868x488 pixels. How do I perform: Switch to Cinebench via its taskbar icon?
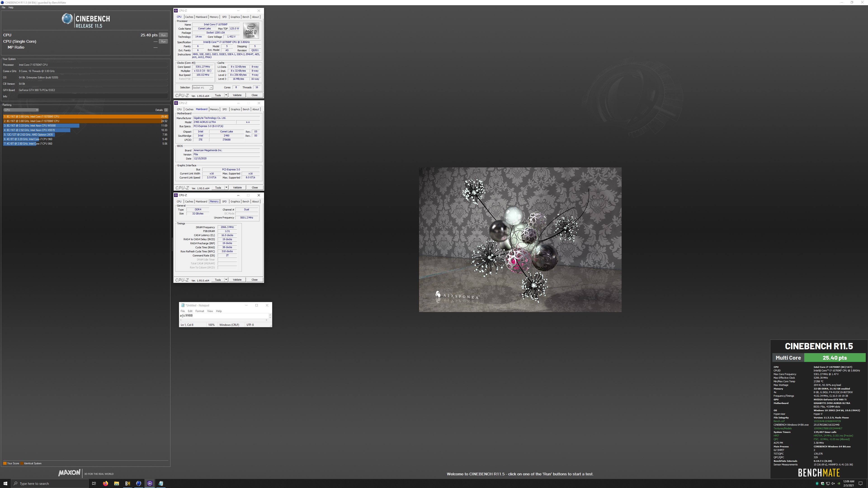click(139, 484)
